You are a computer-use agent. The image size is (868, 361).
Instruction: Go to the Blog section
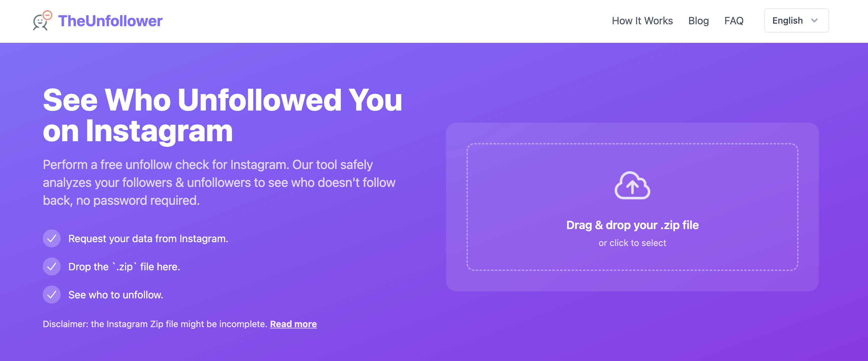[x=698, y=21]
